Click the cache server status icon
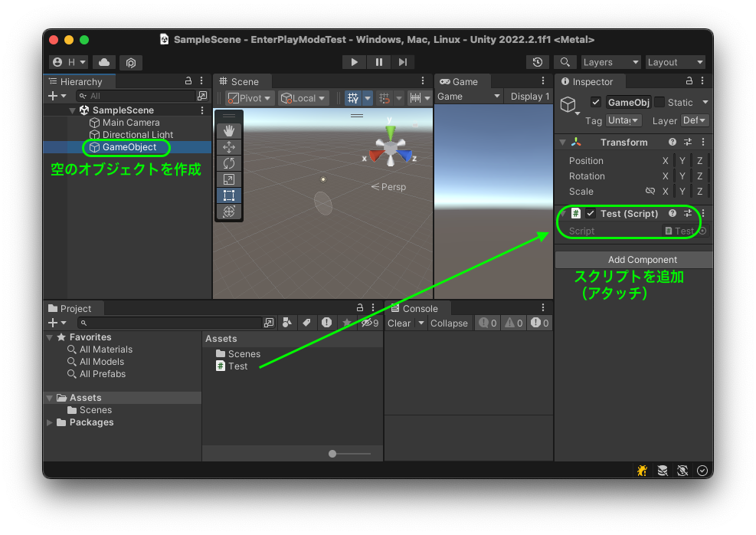756x535 pixels. pyautogui.click(x=663, y=471)
